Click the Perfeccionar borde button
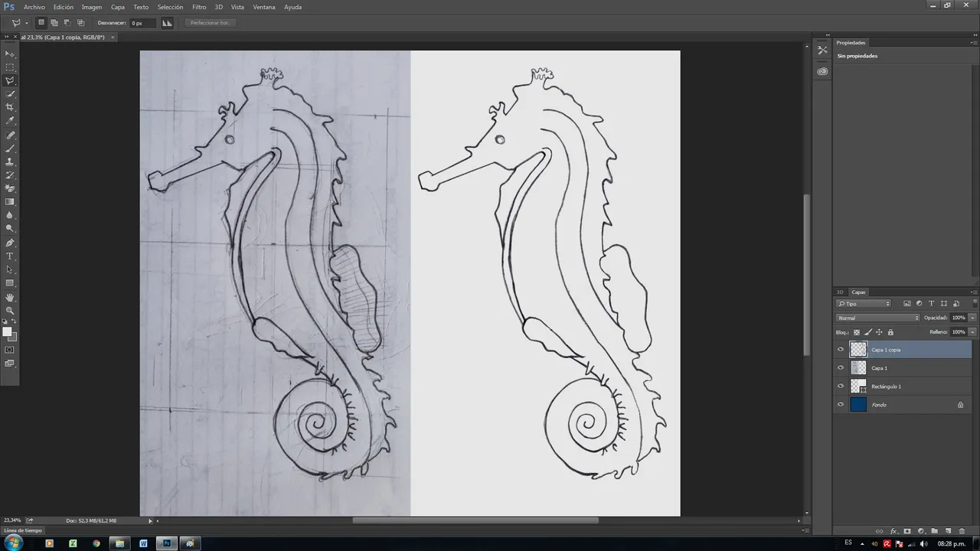This screenshot has width=980, height=551. coord(210,23)
